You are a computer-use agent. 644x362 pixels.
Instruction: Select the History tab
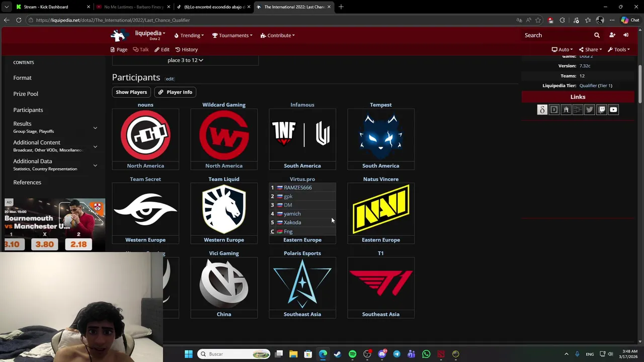[x=186, y=49]
